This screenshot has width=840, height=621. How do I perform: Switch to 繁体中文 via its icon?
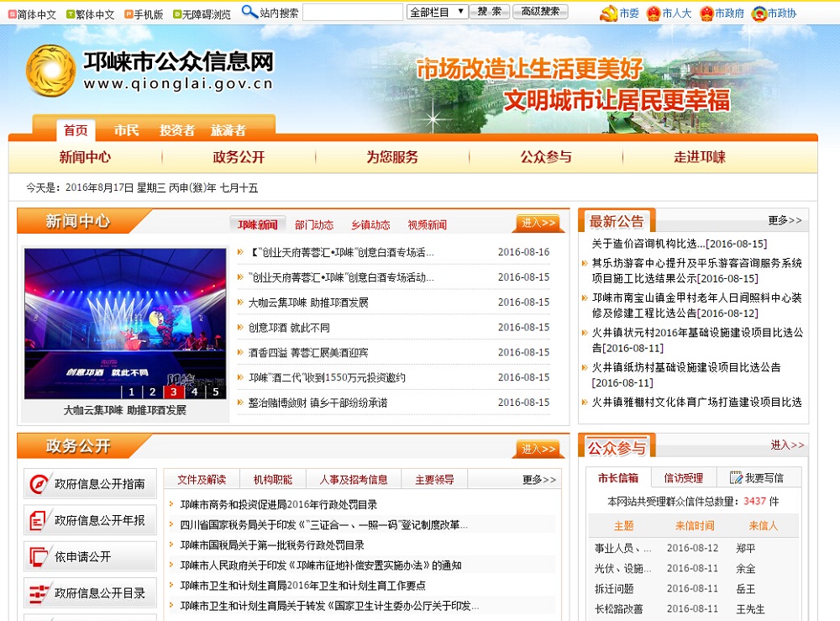point(71,14)
